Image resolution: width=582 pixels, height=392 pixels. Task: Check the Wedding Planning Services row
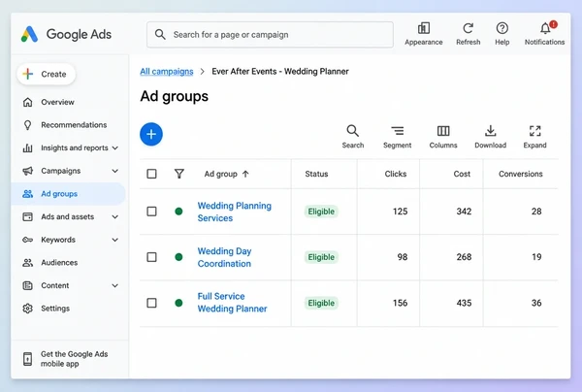coord(151,212)
